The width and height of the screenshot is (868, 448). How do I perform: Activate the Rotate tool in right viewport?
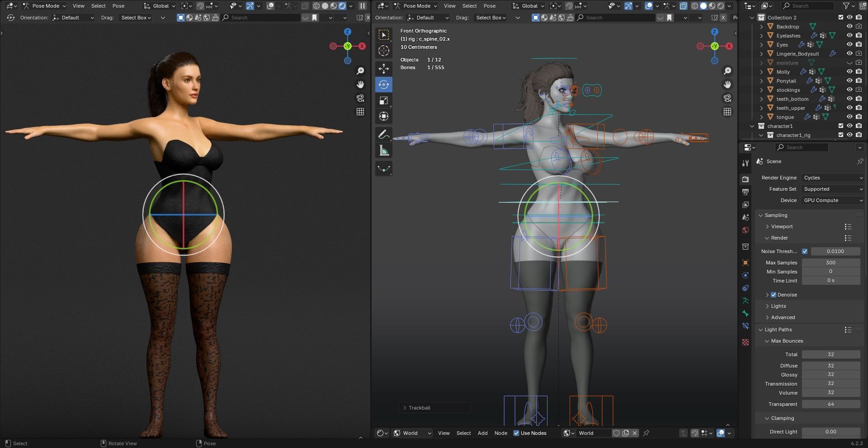click(x=383, y=85)
